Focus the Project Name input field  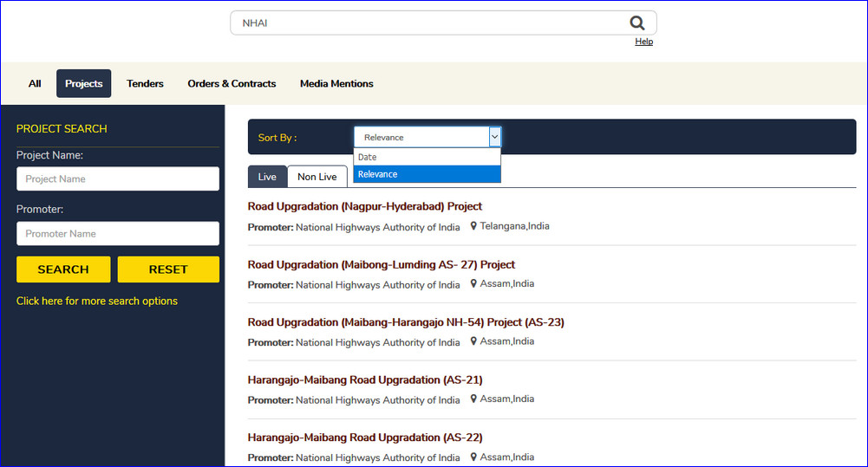(117, 179)
